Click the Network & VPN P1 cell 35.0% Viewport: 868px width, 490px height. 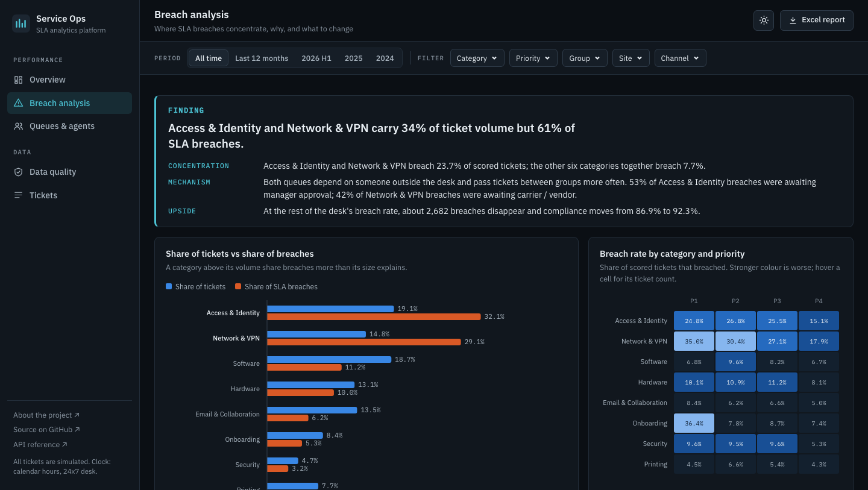click(694, 341)
